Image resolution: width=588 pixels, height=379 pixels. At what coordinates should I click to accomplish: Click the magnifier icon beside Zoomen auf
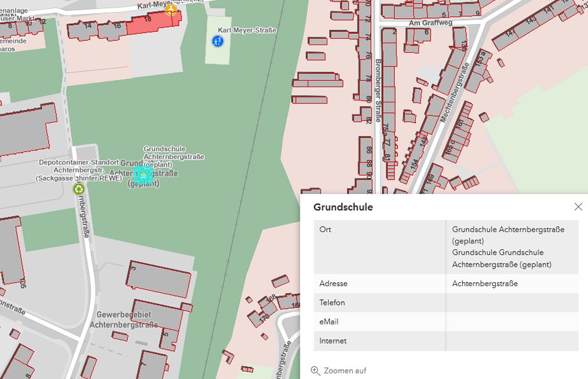click(x=315, y=371)
